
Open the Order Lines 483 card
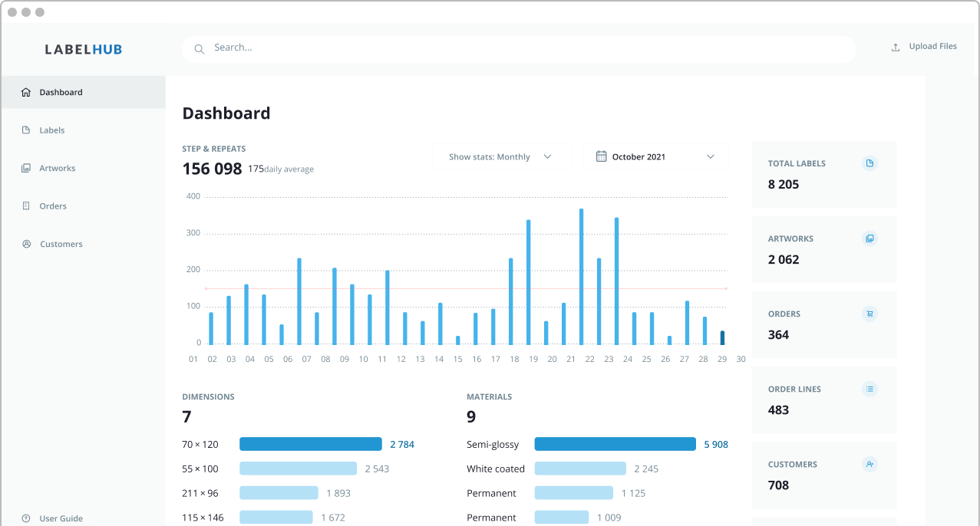click(824, 399)
